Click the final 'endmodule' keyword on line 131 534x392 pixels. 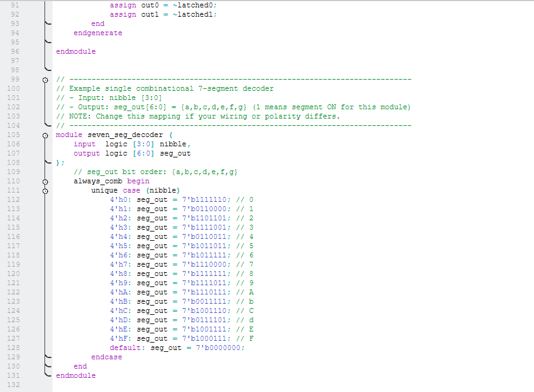point(75,376)
